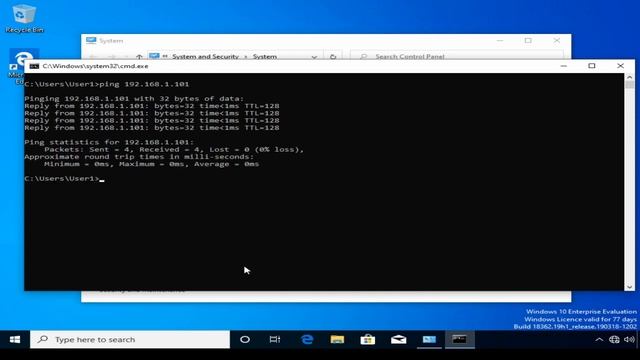Select System and Security in the breadcrumb
Screen dimensions: 640x360
pyautogui.click(x=205, y=57)
